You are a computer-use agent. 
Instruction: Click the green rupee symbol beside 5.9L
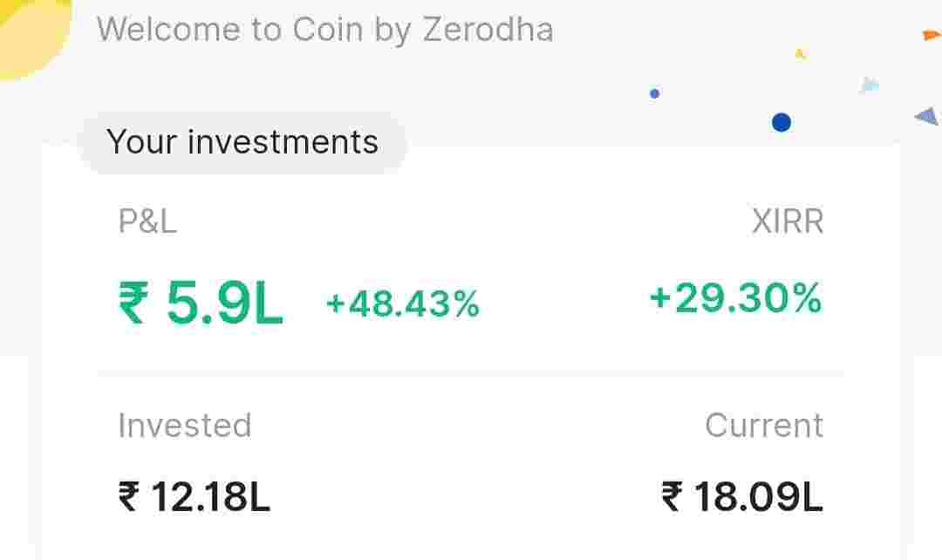pyautogui.click(x=133, y=304)
